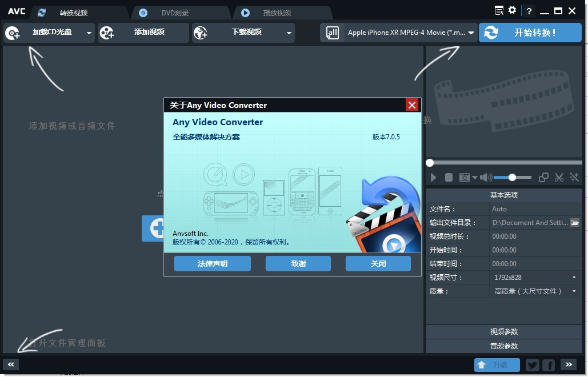Open video effects with the magic wand icon
The image size is (588, 377).
click(x=574, y=177)
